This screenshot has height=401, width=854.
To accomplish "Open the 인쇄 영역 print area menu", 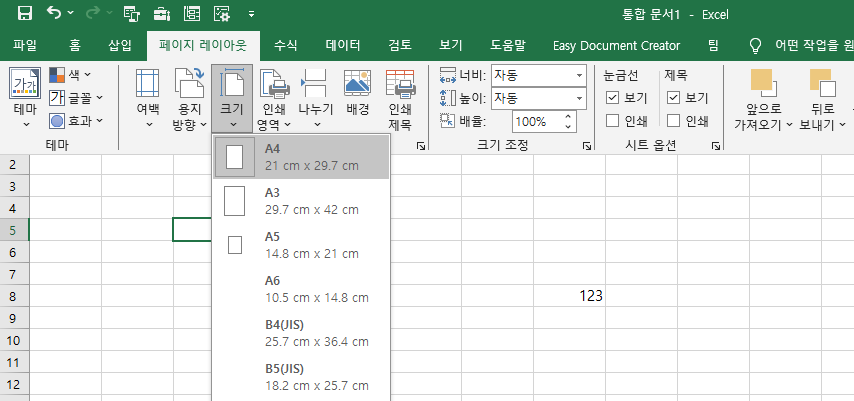I will (273, 99).
